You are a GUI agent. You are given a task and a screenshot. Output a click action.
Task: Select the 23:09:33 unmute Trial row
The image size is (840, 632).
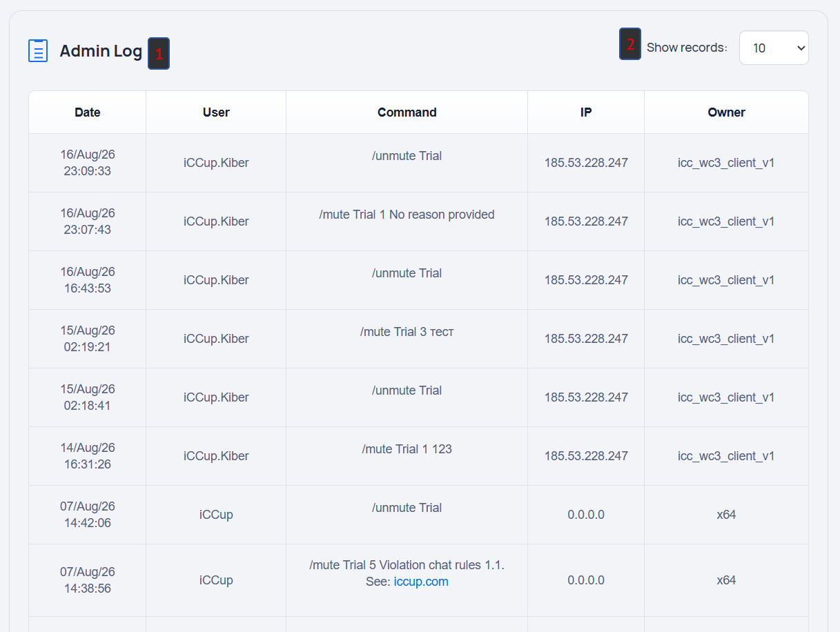tap(418, 163)
